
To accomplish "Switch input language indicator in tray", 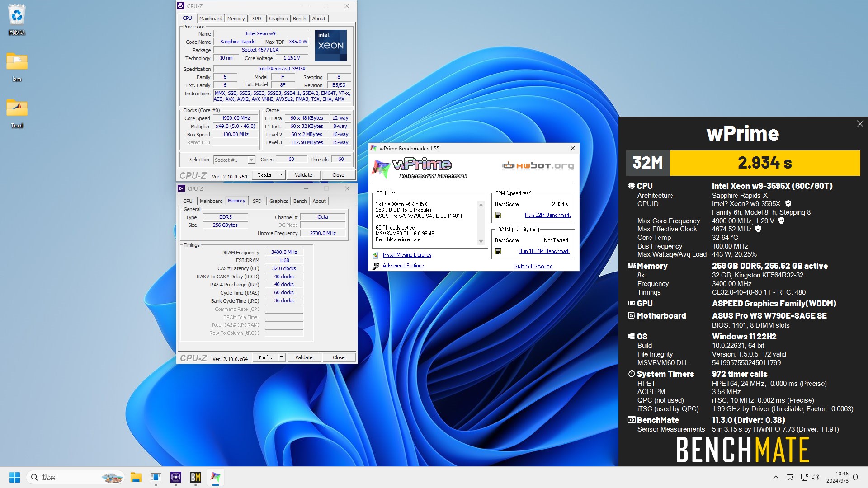I will click(x=790, y=477).
